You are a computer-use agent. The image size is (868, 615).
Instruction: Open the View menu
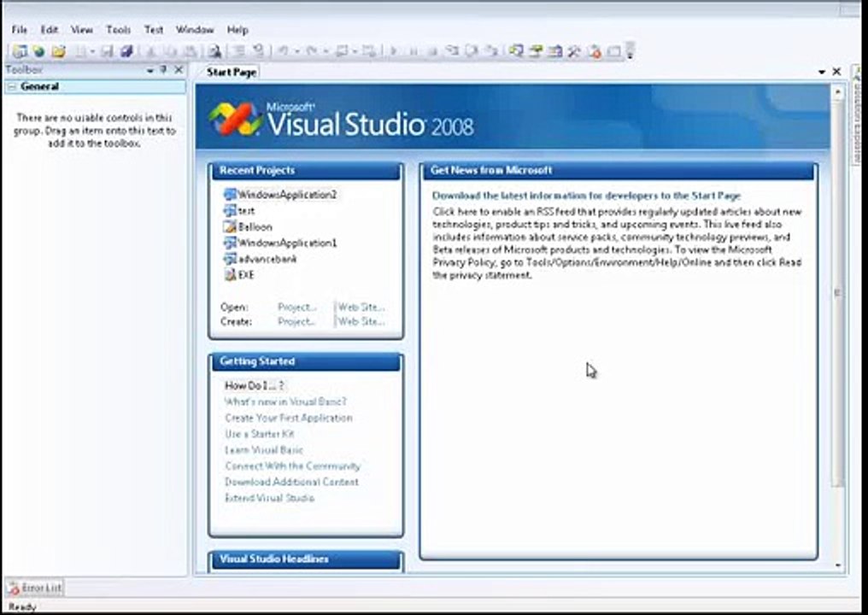coord(81,30)
